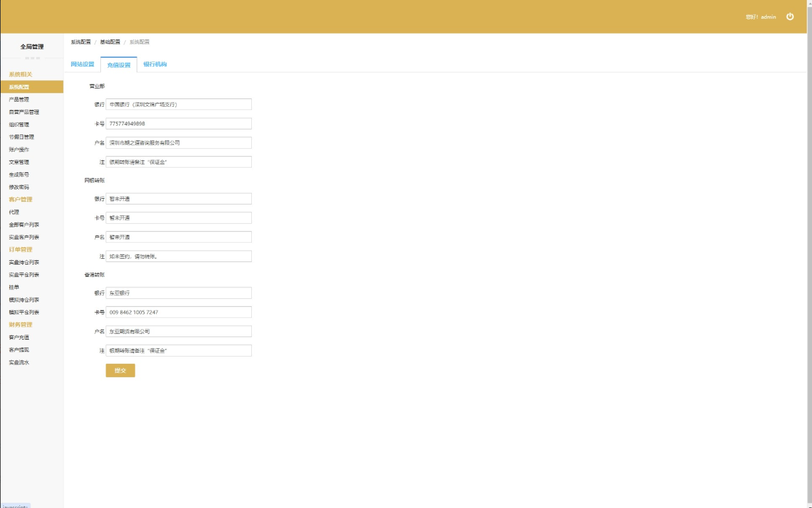Viewport: 812px width, 508px height.
Task: Click the 中国银行 bank name field
Action: [x=178, y=104]
